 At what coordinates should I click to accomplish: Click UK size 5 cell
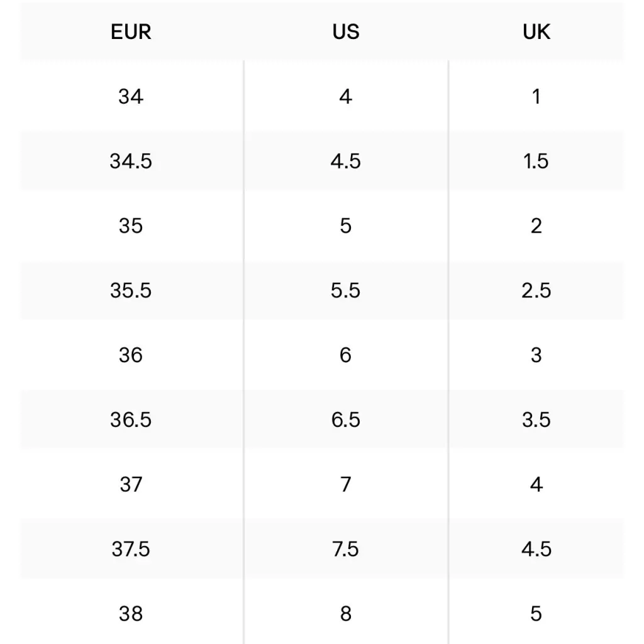[536, 613]
